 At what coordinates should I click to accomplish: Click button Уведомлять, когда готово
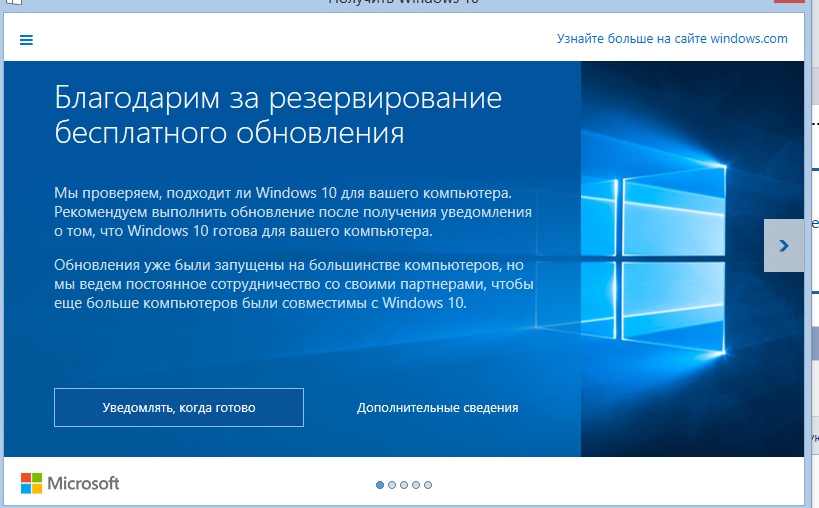pos(179,407)
